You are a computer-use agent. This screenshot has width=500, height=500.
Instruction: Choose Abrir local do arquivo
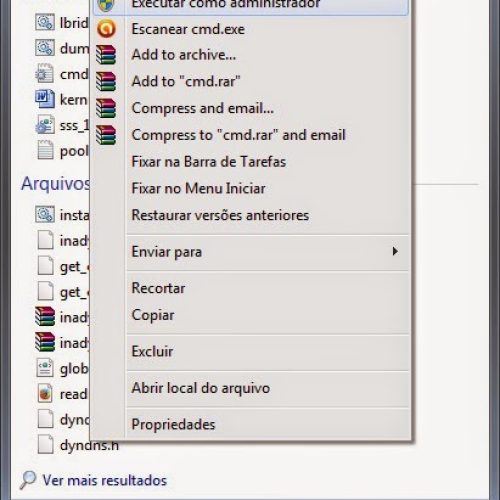click(251, 388)
